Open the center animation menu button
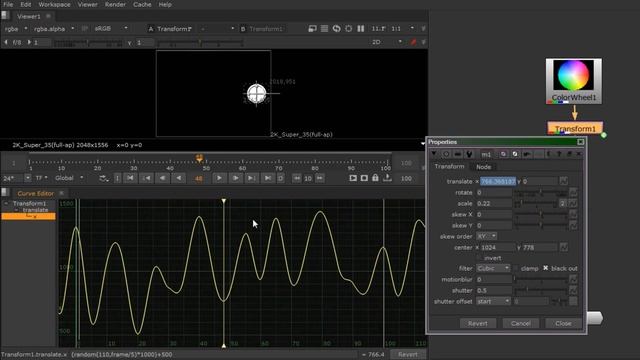640x360 pixels. [x=564, y=247]
